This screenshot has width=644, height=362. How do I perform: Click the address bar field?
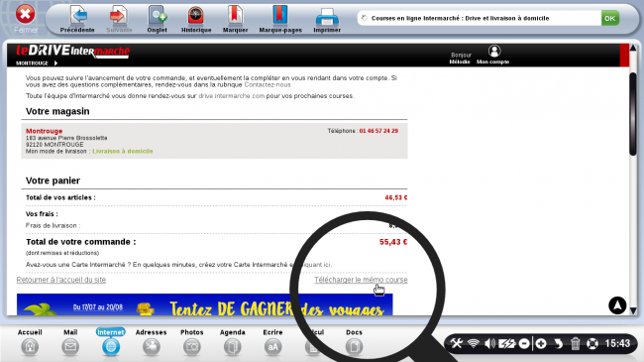click(479, 18)
